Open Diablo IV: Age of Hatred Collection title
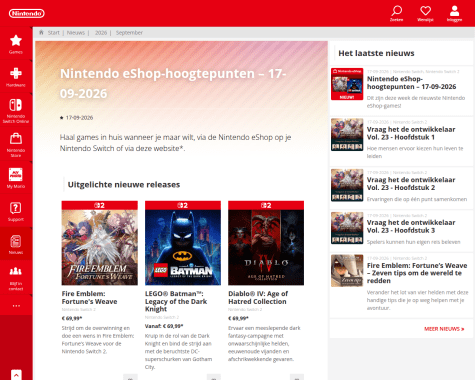The width and height of the screenshot is (475, 380). pyautogui.click(x=258, y=298)
